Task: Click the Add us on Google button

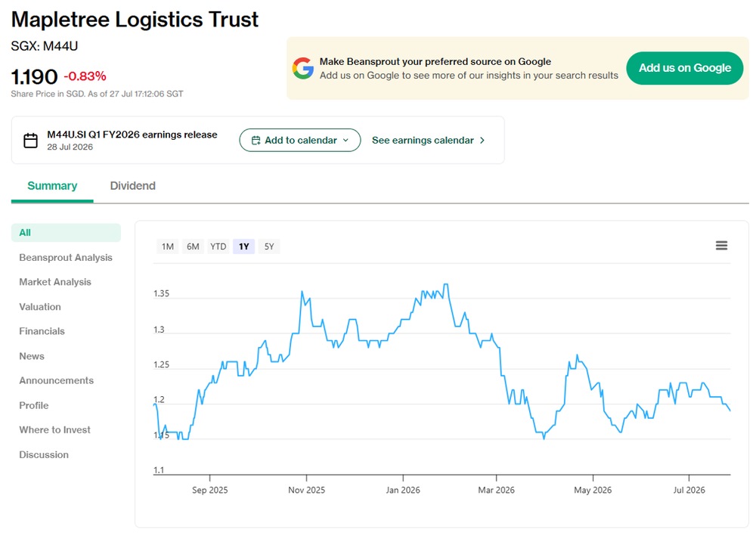Action: [x=685, y=68]
